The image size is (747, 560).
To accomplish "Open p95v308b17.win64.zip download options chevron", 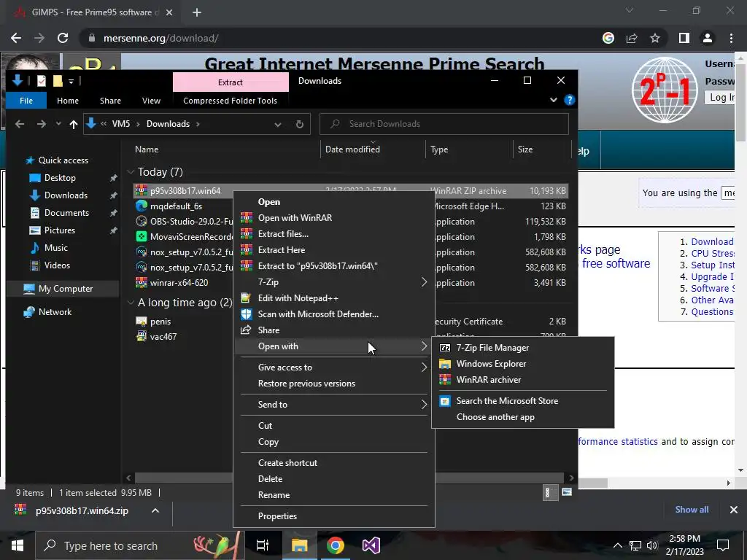I will pyautogui.click(x=155, y=510).
